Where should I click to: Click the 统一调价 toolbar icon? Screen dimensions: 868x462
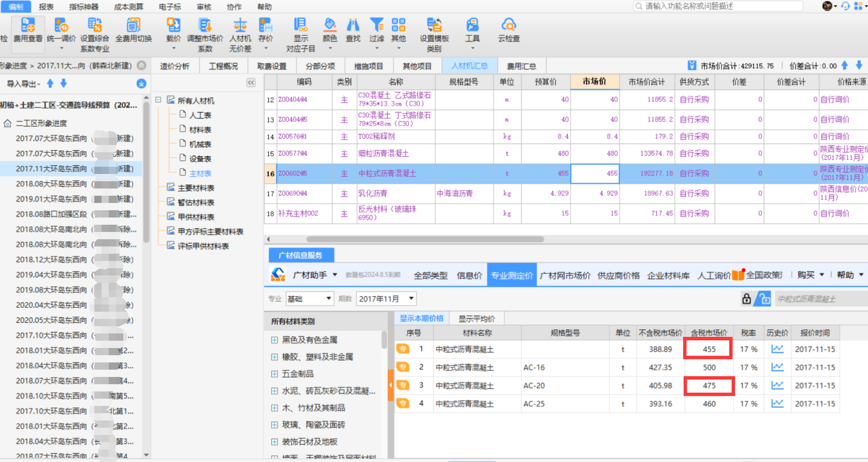61,34
